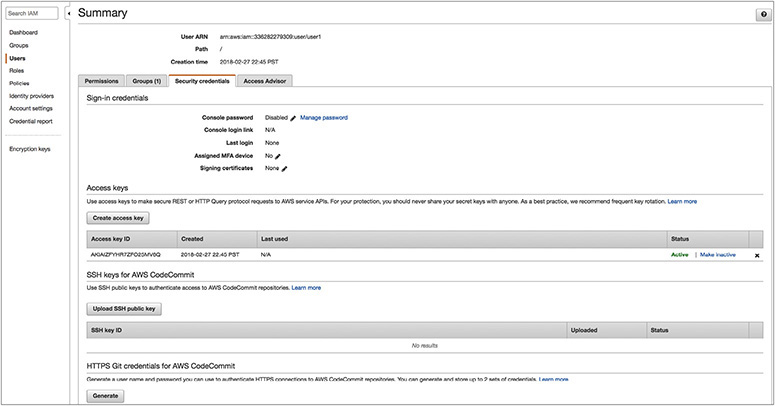
Task: Navigate to Credential report
Action: tap(32, 121)
